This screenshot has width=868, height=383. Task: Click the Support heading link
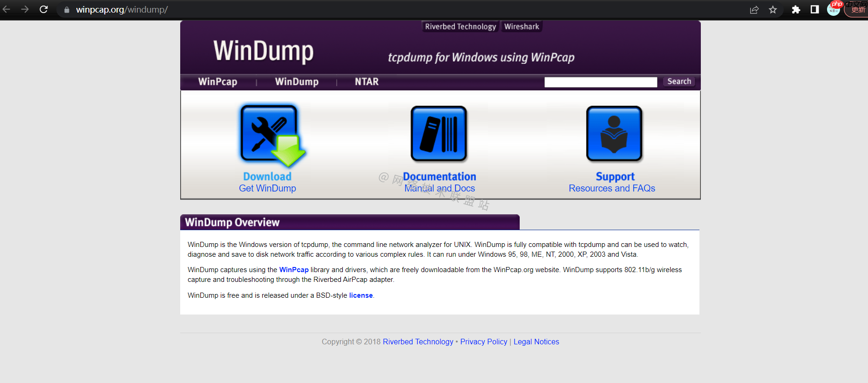615,177
